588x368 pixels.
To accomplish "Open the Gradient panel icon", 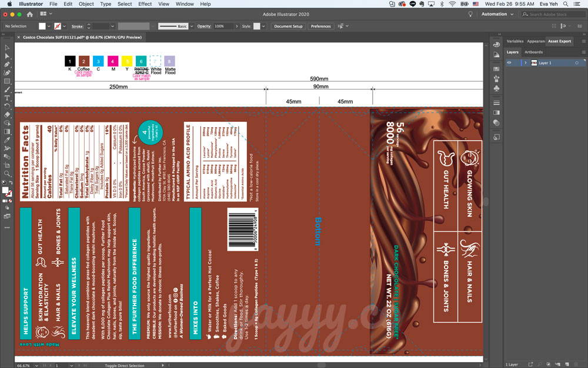I will 496,112.
